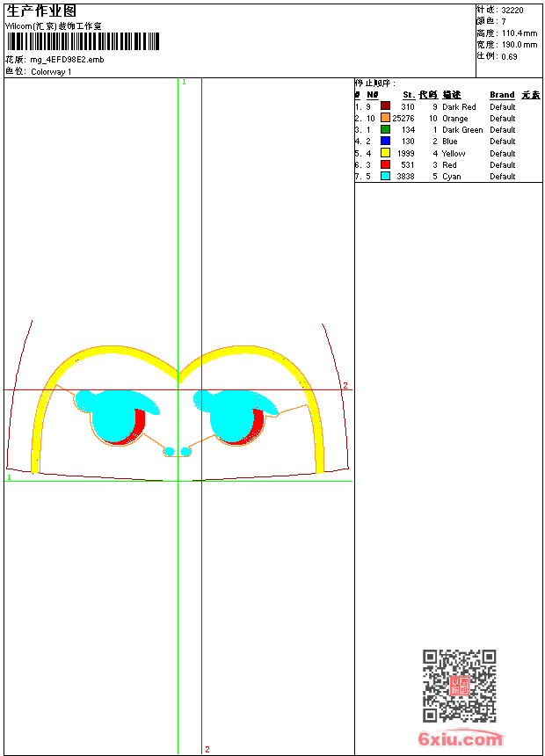Screen dimensions: 545x756
Task: Select the Dark Green color swatch
Action: pos(385,129)
